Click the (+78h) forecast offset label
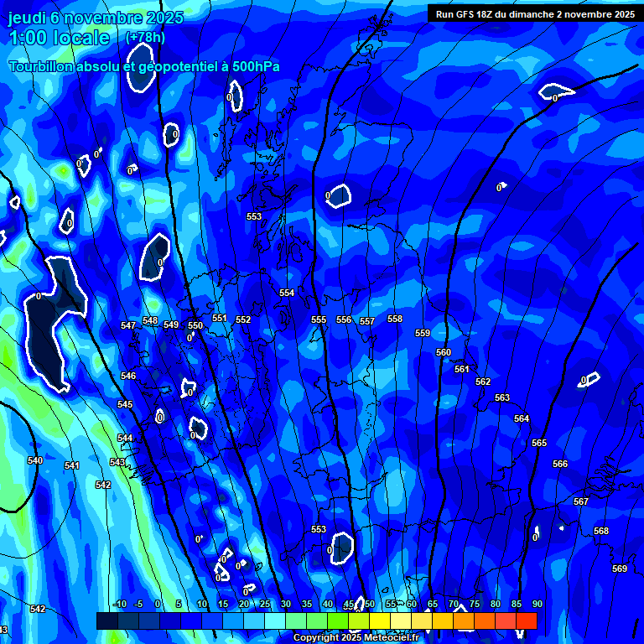Viewport: 644px width, 644px height. coord(145,37)
